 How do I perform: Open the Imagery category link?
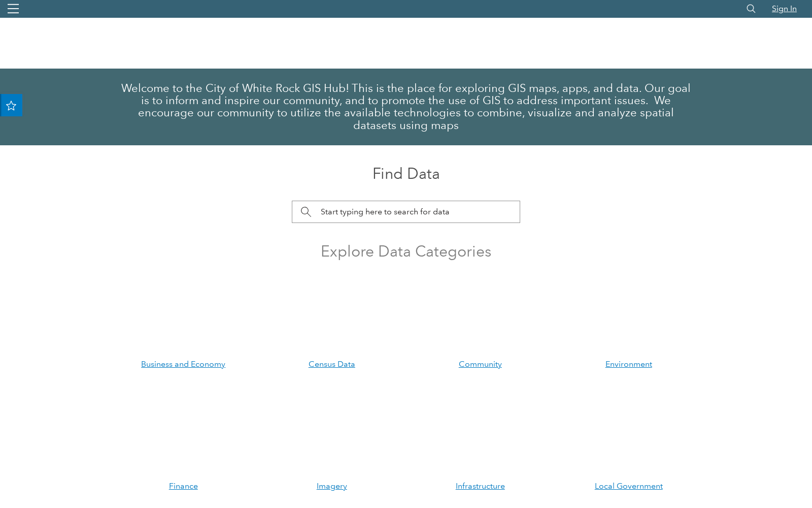coord(332,486)
